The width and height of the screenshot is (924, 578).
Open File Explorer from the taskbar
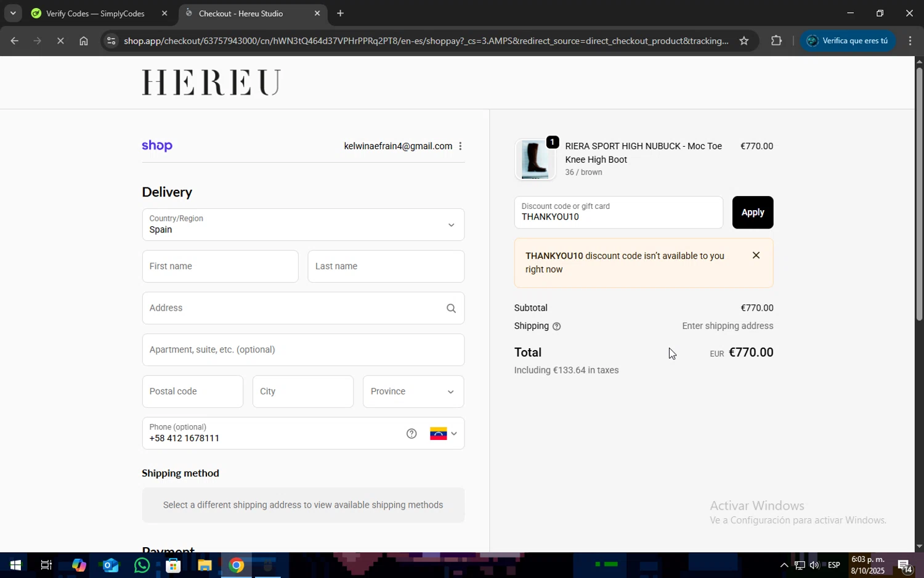205,565
